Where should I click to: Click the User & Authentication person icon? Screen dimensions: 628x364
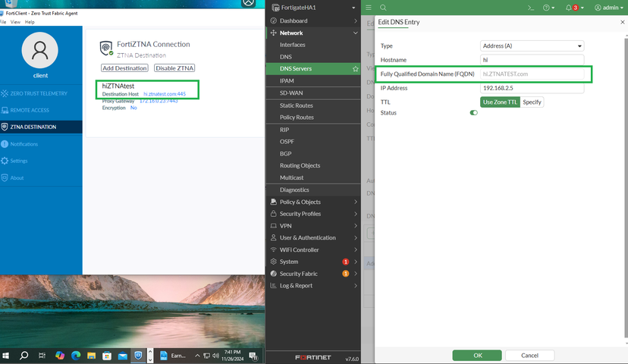tap(274, 237)
